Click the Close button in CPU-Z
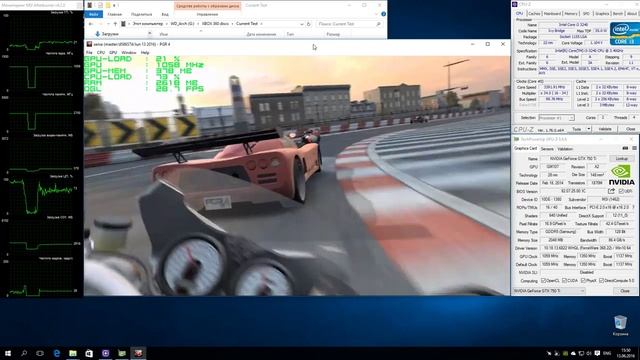Viewport: 640px width, 360px height. click(x=630, y=129)
